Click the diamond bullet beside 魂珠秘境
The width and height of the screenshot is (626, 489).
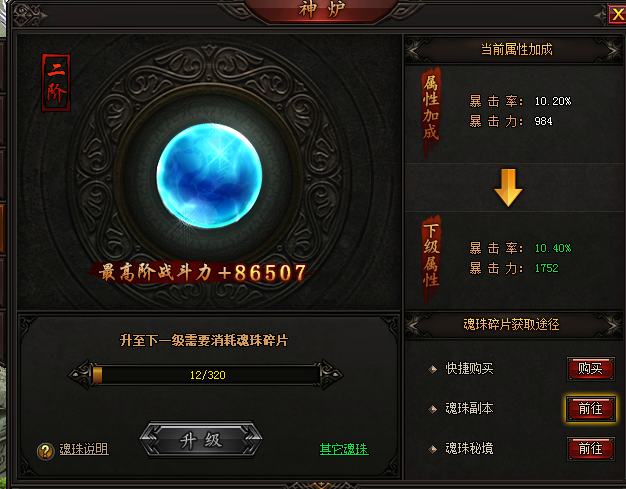tap(432, 449)
